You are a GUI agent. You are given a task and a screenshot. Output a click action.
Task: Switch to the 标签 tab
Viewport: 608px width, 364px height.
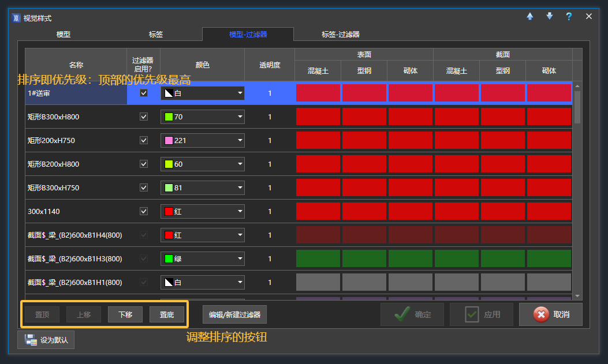(x=156, y=35)
